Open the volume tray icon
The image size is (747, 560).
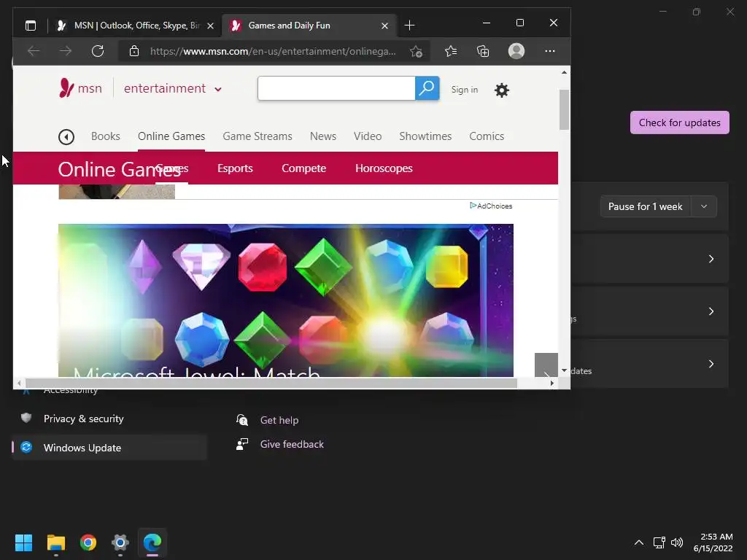tap(676, 542)
